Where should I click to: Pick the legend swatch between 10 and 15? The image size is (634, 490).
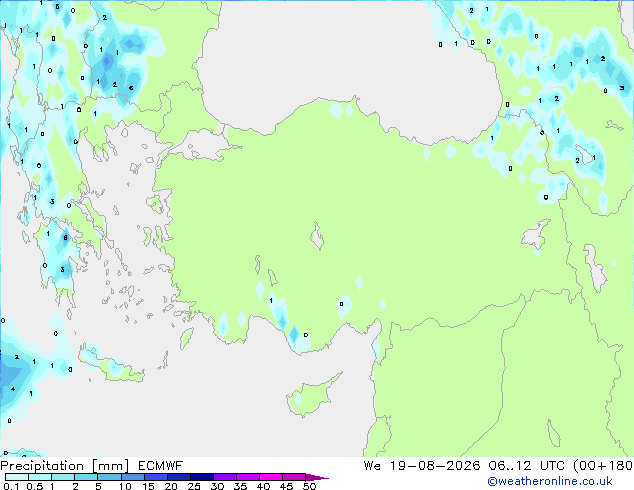pos(133,477)
